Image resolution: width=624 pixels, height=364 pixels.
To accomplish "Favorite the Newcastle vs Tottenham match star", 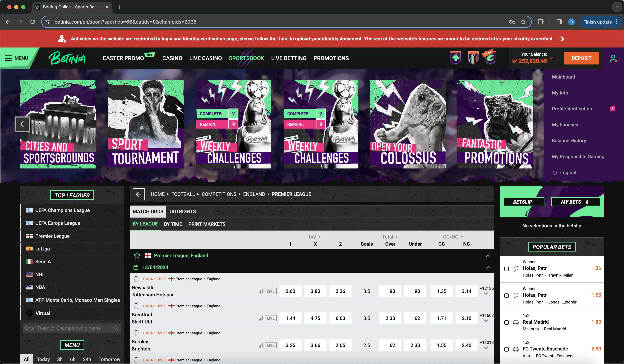I will pos(136,279).
